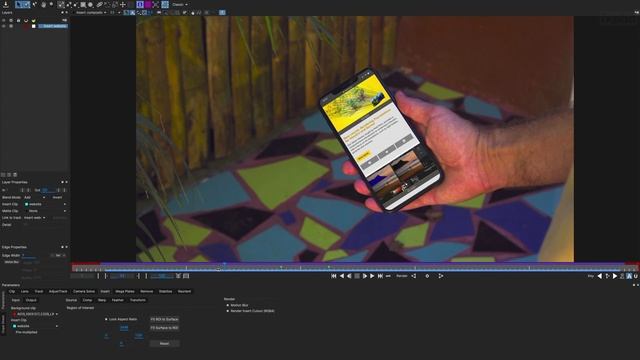
Task: Select the Insert website layer row
Action: 53,26
